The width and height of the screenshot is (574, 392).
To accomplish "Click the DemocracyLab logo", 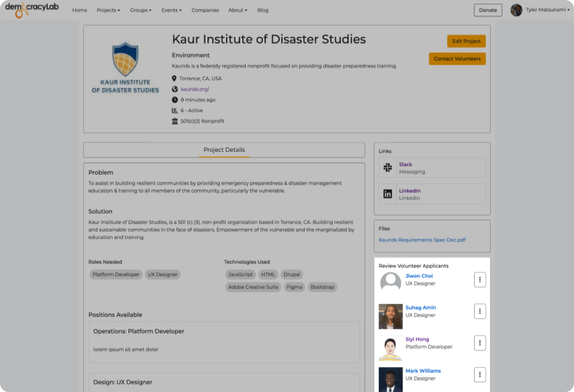I will (32, 9).
